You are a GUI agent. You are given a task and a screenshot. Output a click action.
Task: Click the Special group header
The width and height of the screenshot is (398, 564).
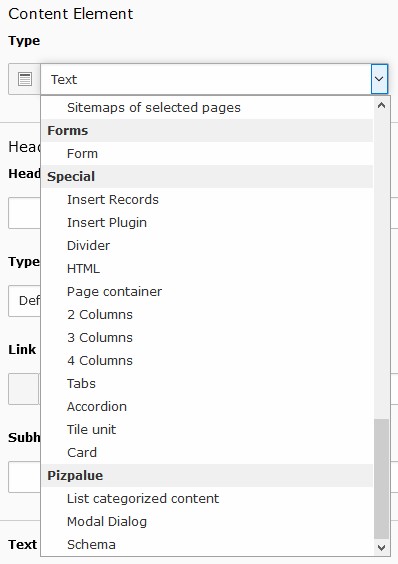pos(207,177)
